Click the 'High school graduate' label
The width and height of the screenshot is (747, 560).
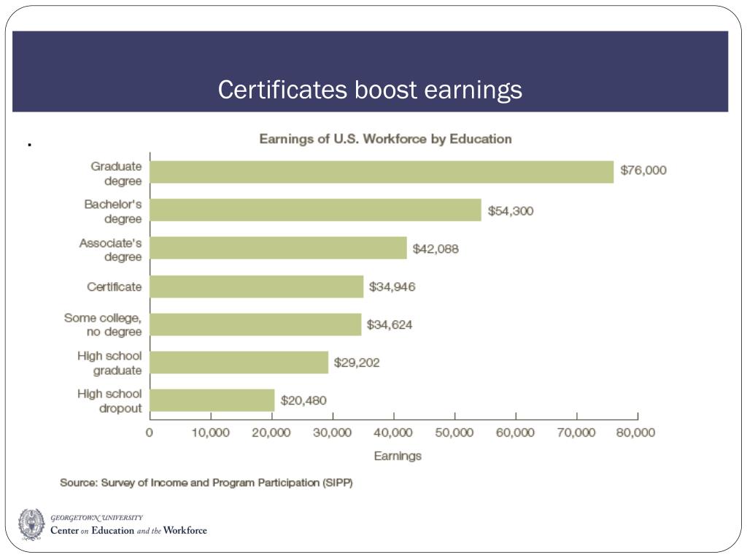[x=109, y=363]
